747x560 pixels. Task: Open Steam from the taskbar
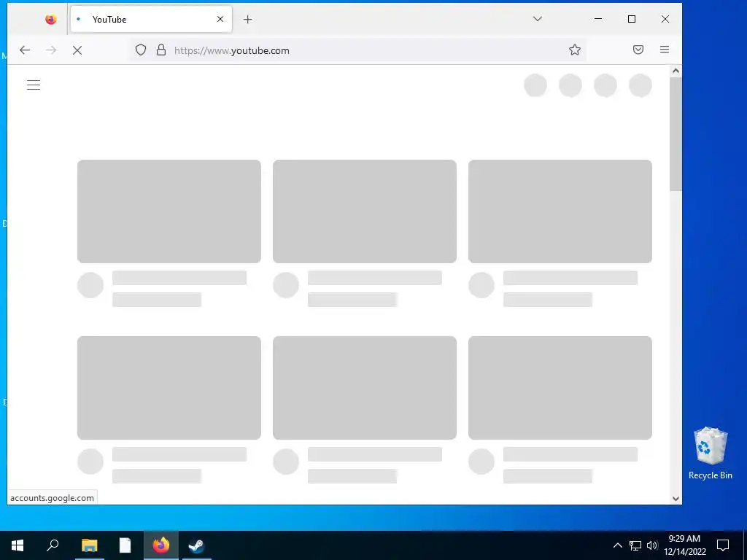tap(196, 545)
